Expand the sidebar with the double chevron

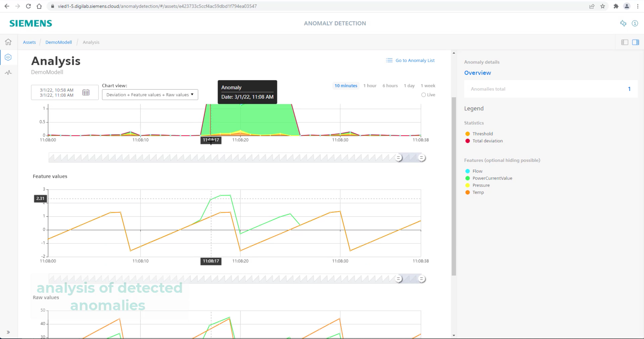[x=8, y=332]
